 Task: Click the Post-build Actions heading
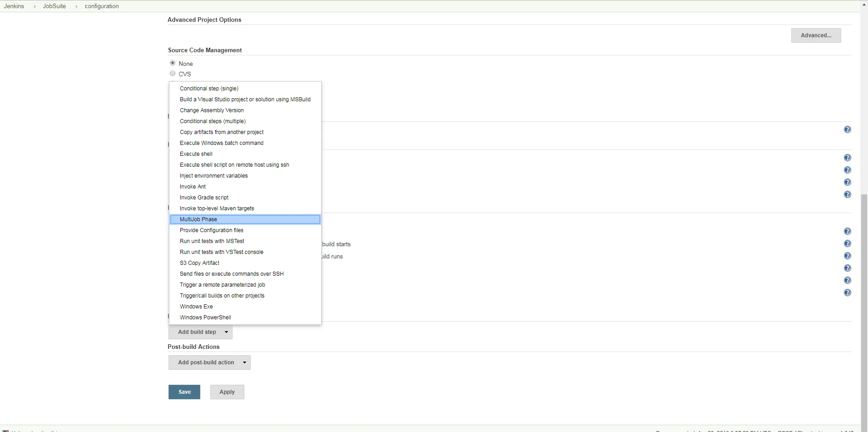pyautogui.click(x=193, y=347)
